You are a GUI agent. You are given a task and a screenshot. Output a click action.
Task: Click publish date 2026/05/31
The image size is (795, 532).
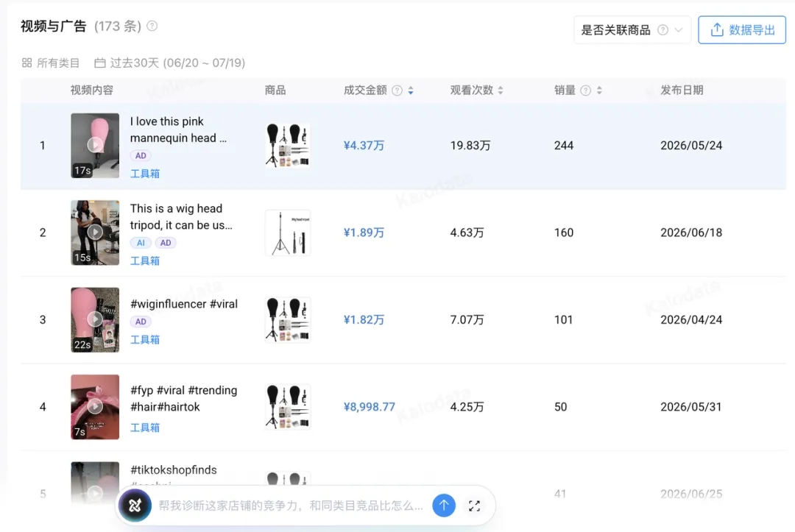(690, 407)
